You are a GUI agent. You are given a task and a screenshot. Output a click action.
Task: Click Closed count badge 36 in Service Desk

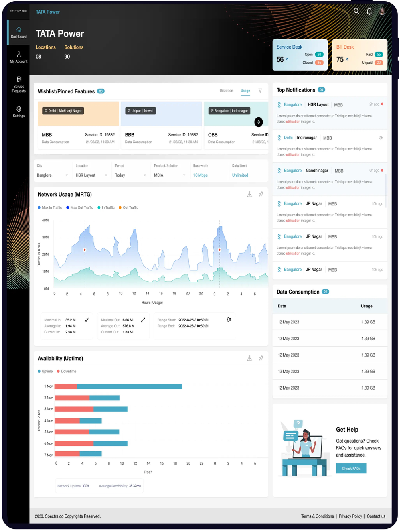coord(319,63)
